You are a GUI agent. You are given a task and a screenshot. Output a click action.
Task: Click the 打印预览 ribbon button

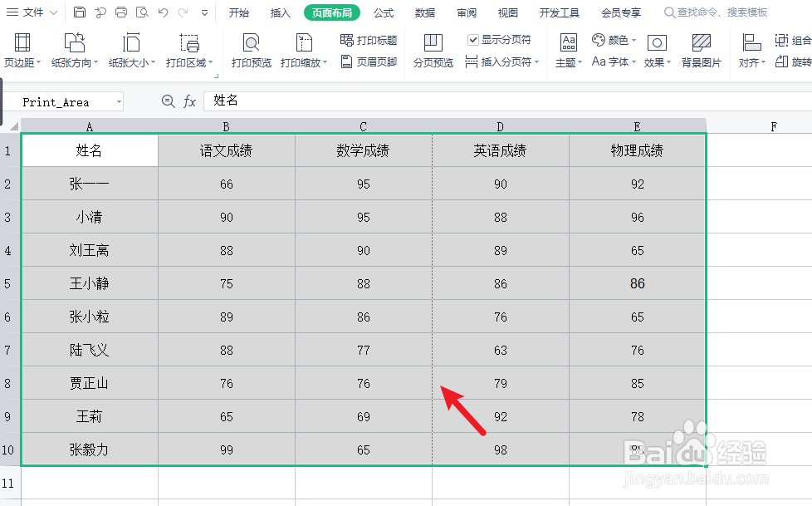coord(252,50)
